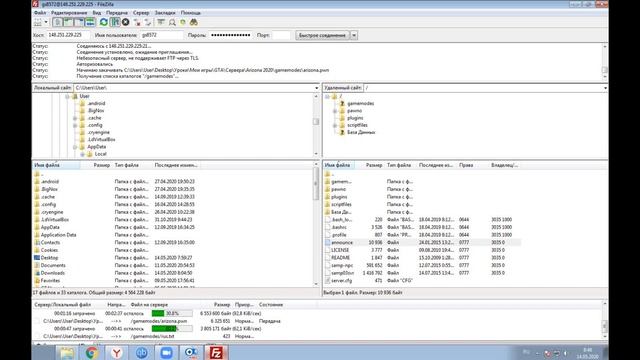Screen dimensions: 640x360
Task: Select the README file in remote list
Action: click(x=340, y=258)
